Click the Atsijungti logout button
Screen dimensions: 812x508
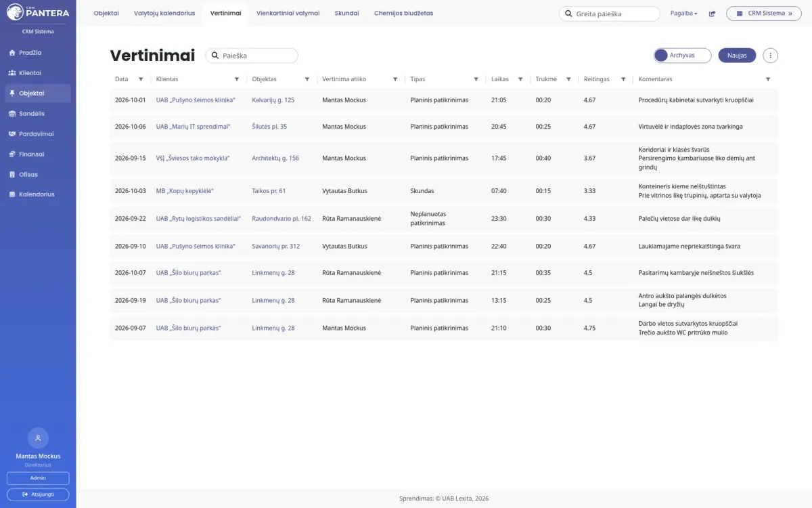tap(38, 494)
